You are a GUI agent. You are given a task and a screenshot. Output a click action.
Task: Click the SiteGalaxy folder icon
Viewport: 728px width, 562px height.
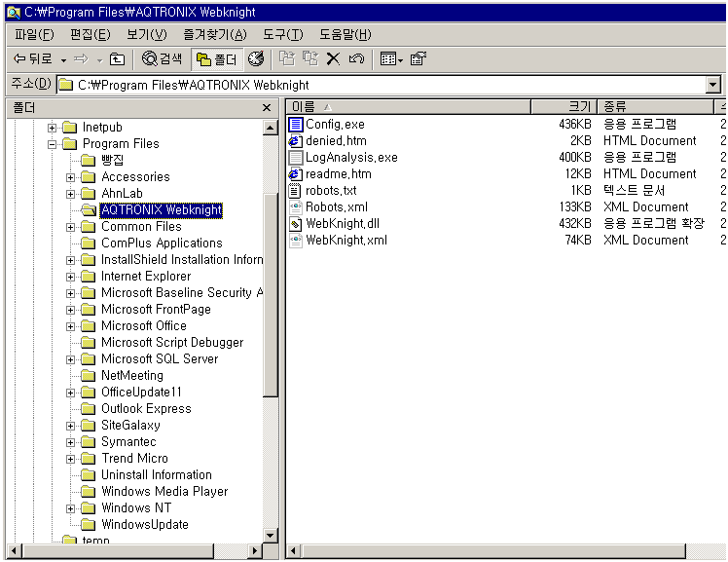pos(88,426)
